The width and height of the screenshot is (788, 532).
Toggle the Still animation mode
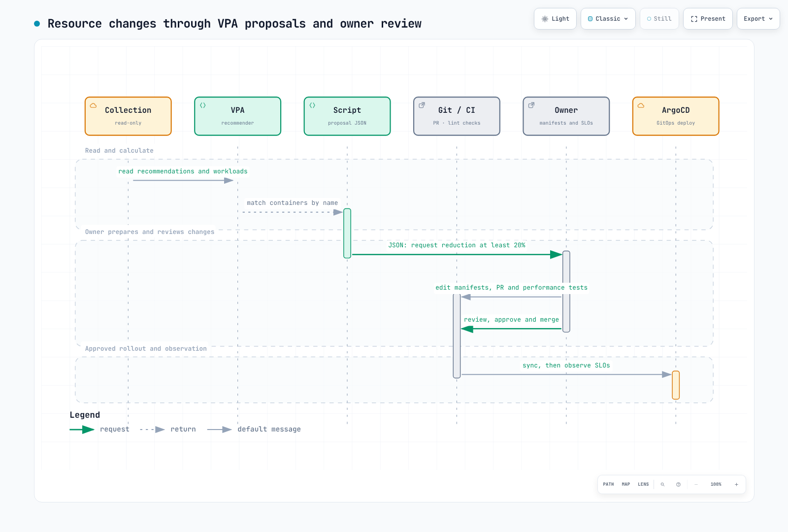click(x=659, y=19)
